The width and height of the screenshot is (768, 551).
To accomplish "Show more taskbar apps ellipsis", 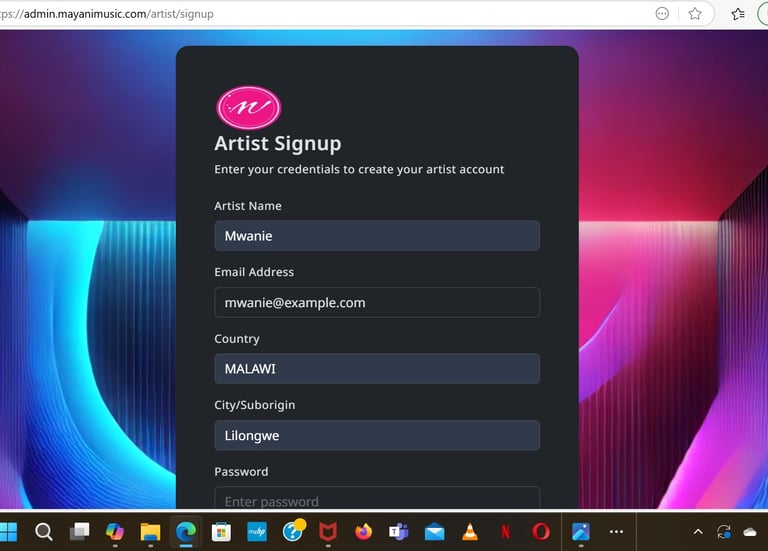I will tap(616, 531).
